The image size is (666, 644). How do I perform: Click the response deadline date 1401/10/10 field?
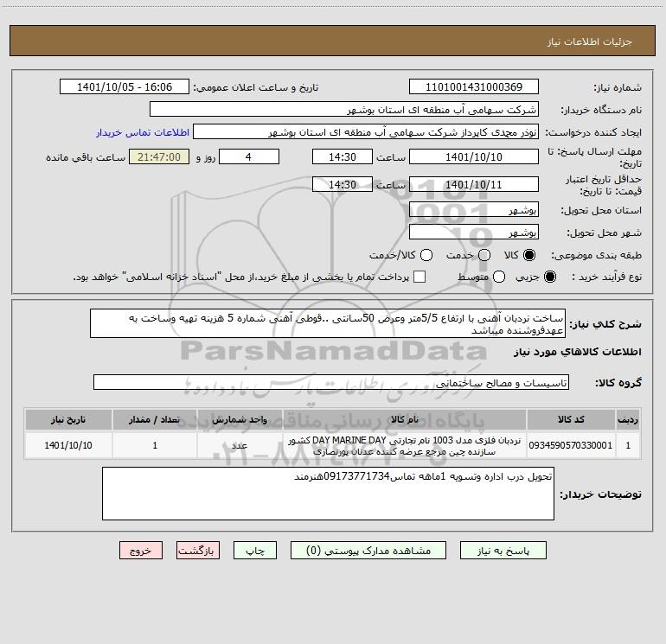[x=474, y=156]
